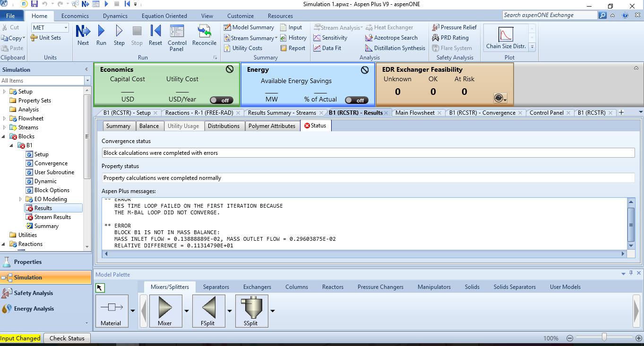Click the Reconcile icon
This screenshot has height=346, width=644.
(x=204, y=35)
